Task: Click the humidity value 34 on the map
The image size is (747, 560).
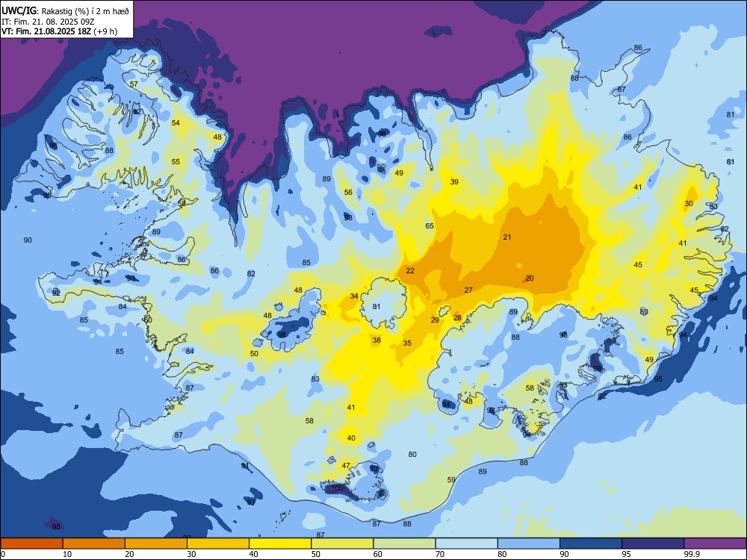Action: click(354, 296)
